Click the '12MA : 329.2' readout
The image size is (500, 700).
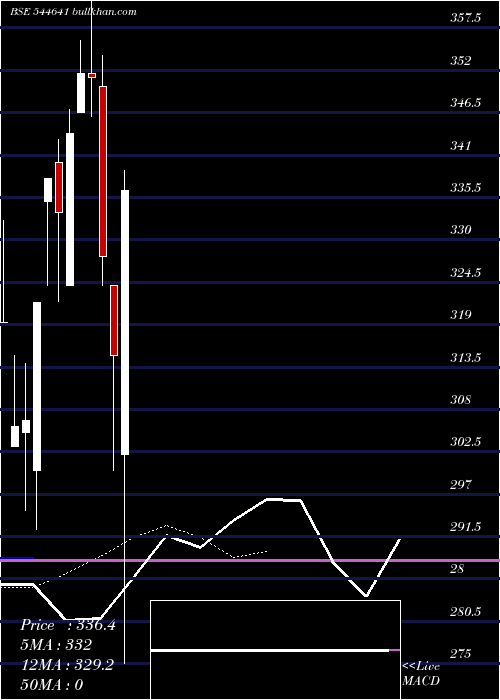67,664
